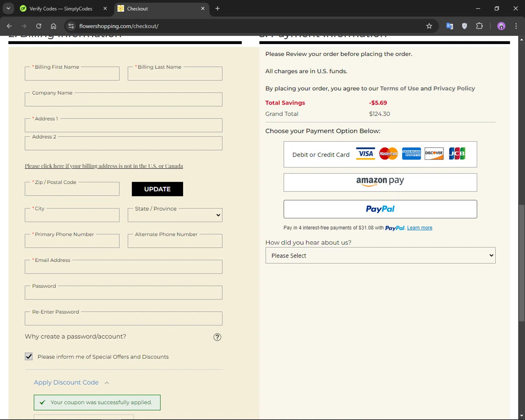Open the shield extension icon

click(x=464, y=26)
